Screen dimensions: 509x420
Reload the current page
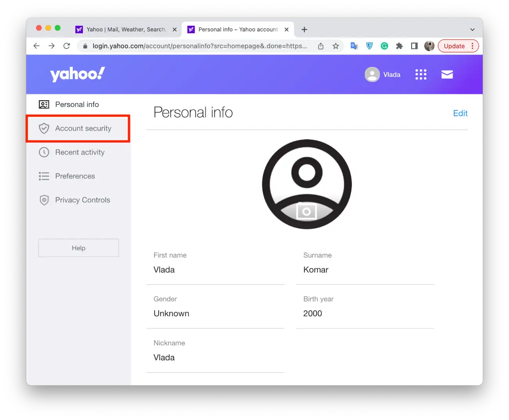click(x=67, y=46)
